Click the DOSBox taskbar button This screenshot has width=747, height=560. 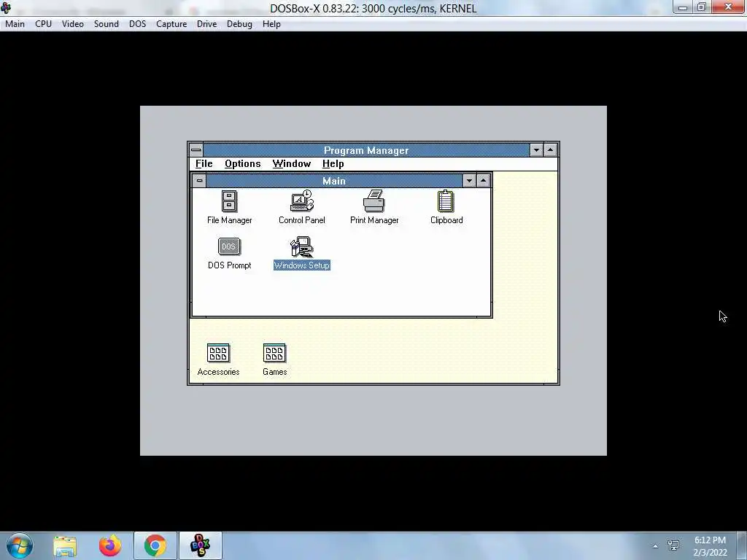tap(200, 545)
